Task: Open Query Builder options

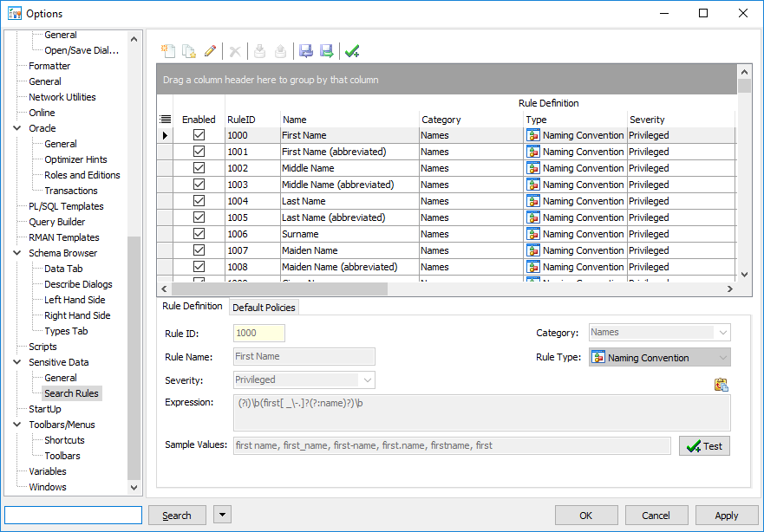Action: (56, 222)
